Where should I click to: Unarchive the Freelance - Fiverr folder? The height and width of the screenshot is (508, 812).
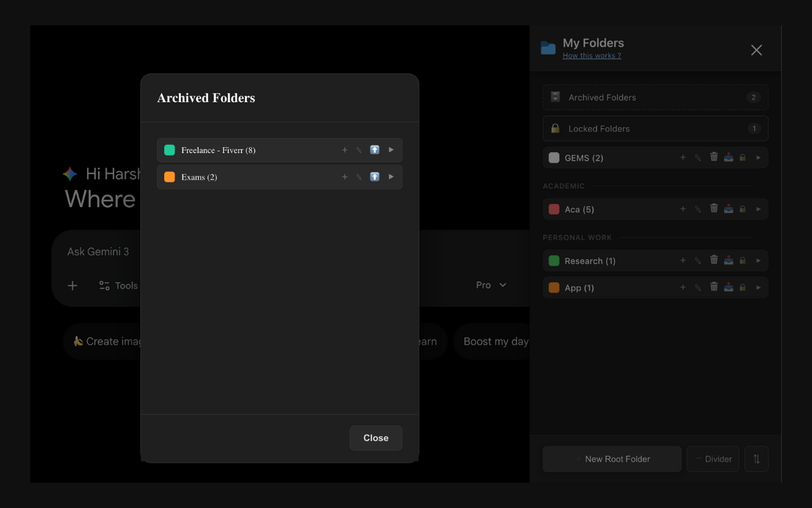tap(374, 150)
